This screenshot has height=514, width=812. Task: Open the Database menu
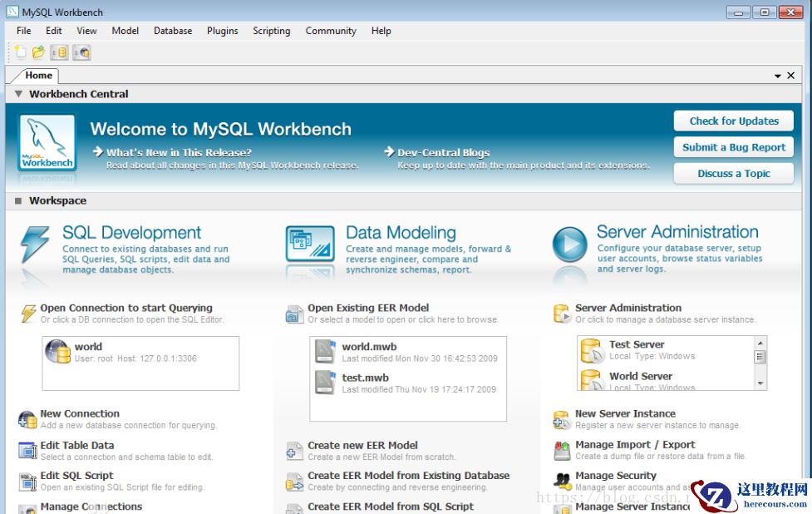click(173, 31)
